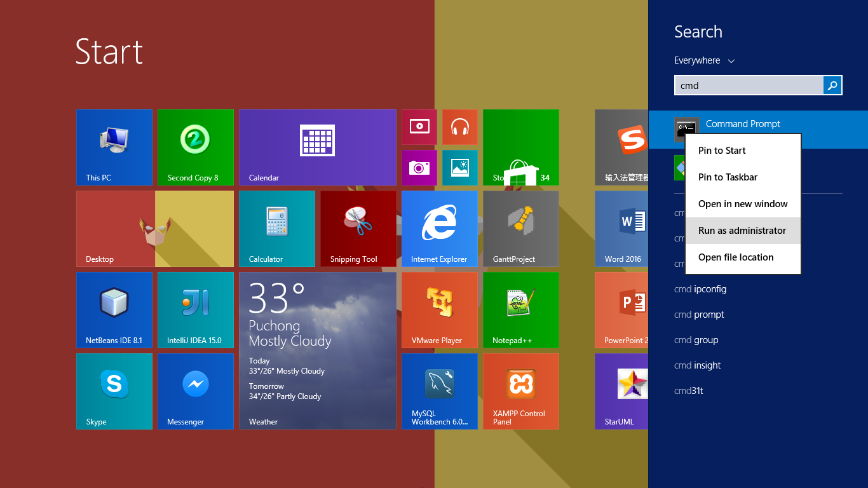Open the Messenger tile
The height and width of the screenshot is (488, 868).
[196, 391]
